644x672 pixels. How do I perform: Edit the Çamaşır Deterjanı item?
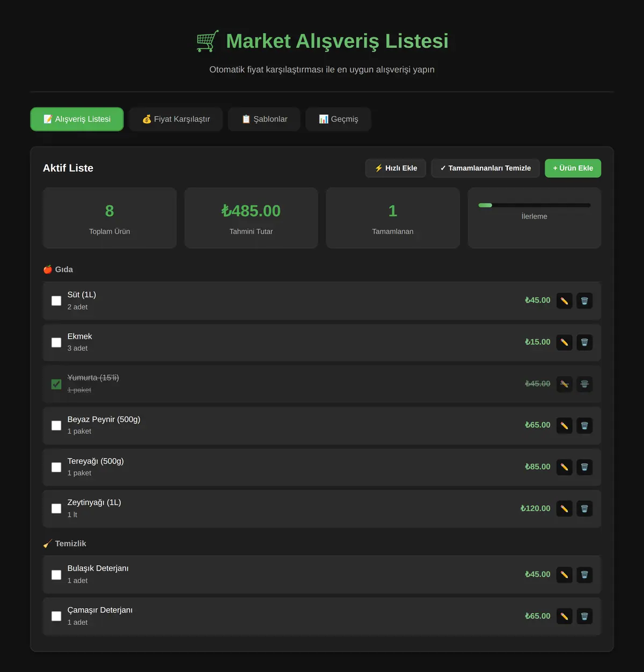click(x=564, y=616)
